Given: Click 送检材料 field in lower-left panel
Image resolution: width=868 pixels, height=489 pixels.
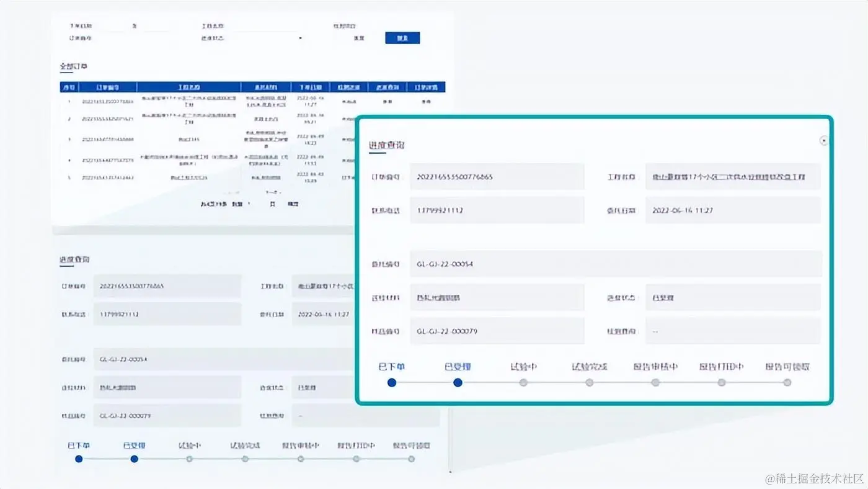Looking at the screenshot, I should click(x=167, y=387).
